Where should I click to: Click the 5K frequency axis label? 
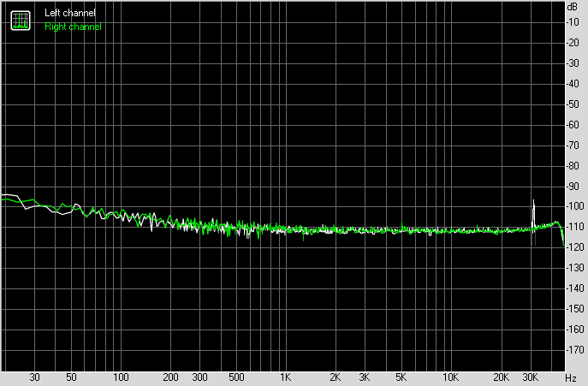click(x=401, y=377)
